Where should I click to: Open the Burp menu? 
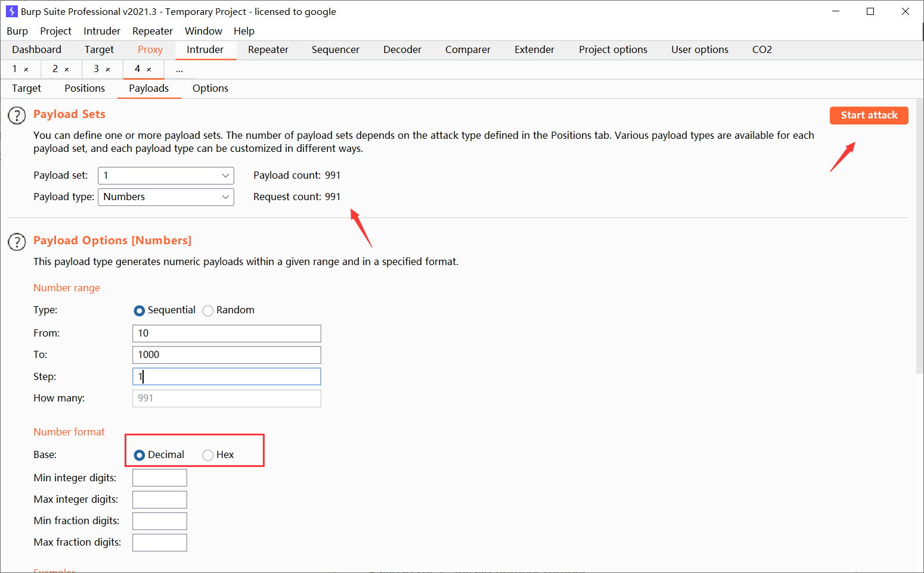coord(17,31)
